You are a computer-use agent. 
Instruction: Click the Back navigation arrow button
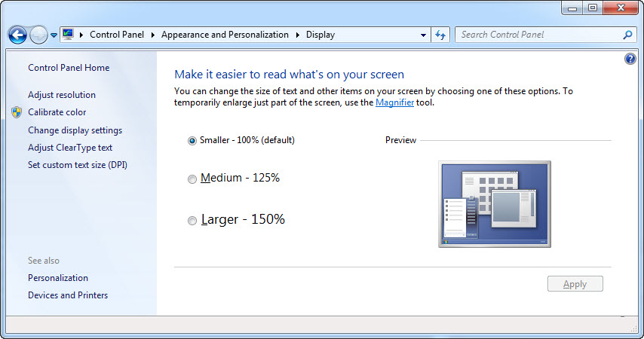(17, 35)
